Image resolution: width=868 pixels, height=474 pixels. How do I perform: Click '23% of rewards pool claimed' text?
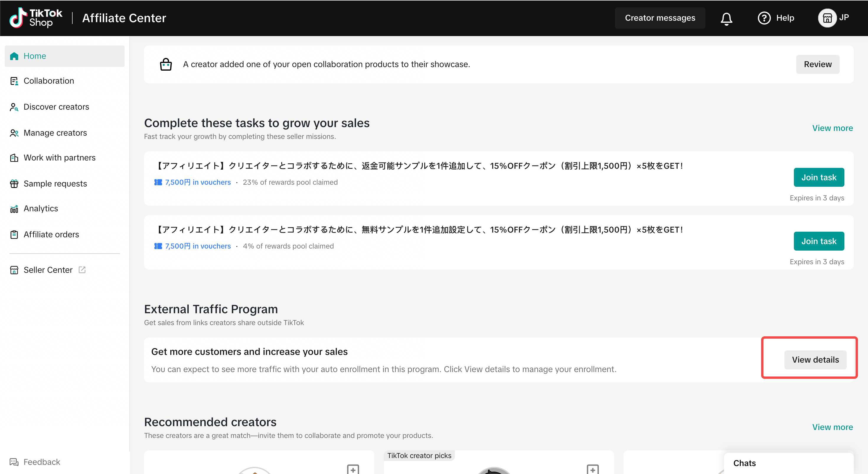coord(290,182)
